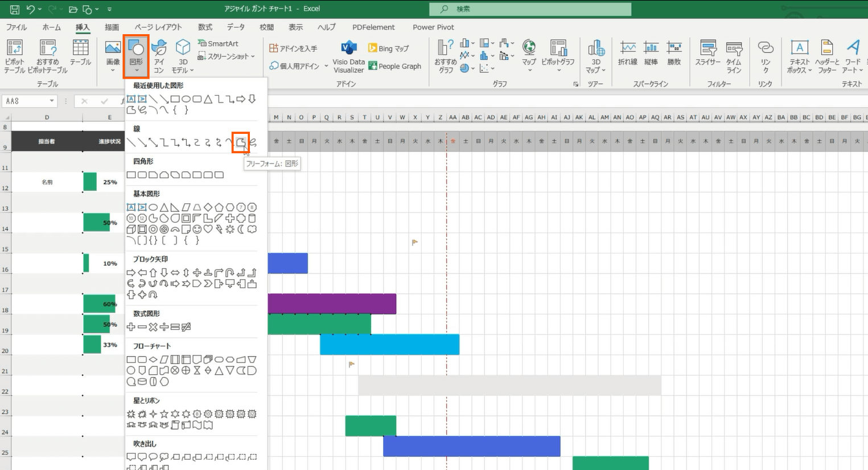Switch to the データ ribbon tab

click(x=236, y=27)
